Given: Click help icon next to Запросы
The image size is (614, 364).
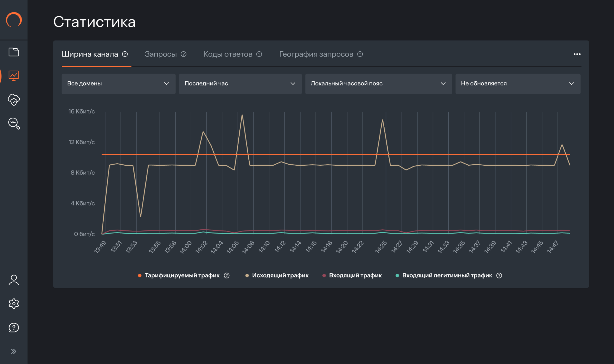Looking at the screenshot, I should 184,54.
